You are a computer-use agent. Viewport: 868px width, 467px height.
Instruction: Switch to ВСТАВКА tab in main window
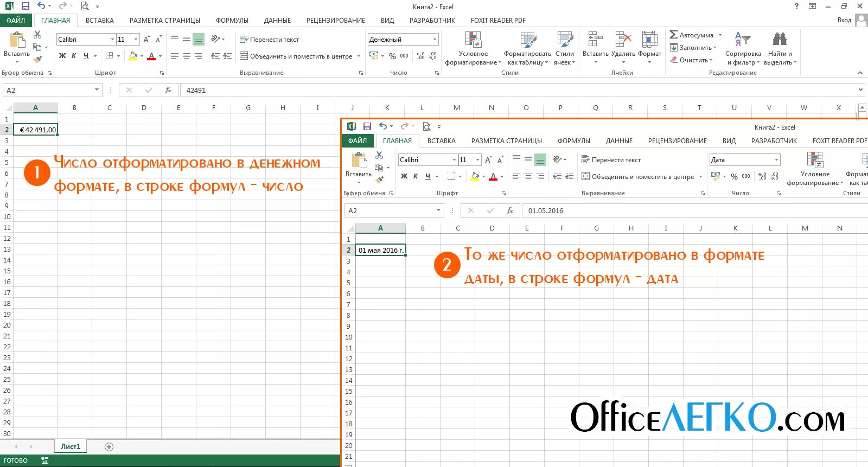pyautogui.click(x=100, y=20)
